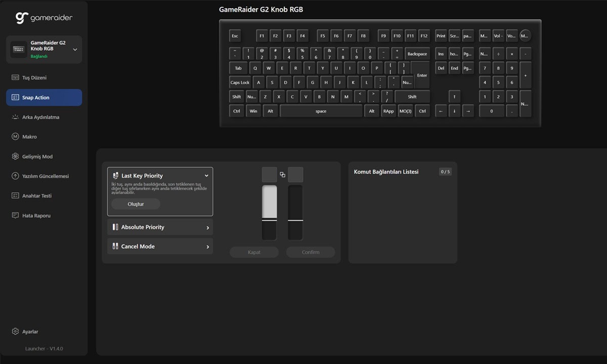Select the left arrow key

441,111
